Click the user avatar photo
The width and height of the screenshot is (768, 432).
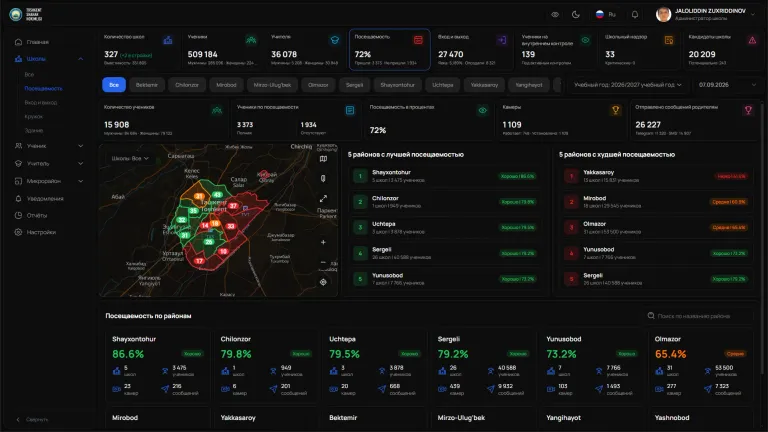pos(663,14)
